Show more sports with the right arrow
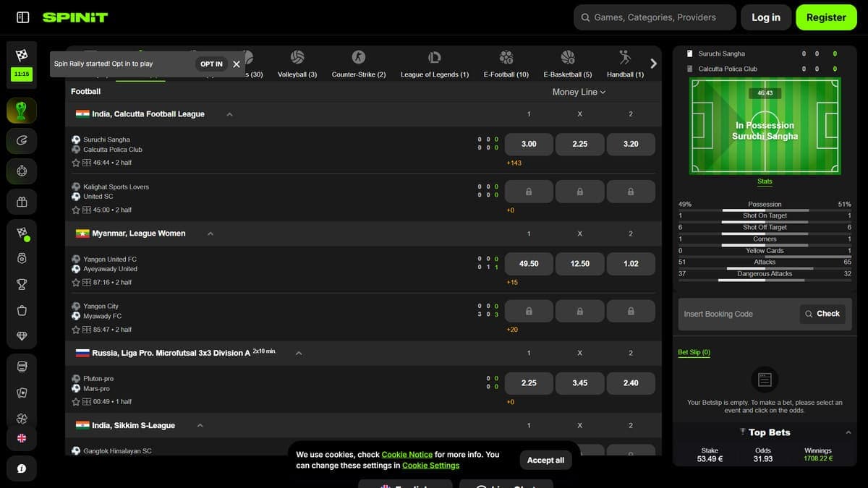The image size is (868, 488). point(653,64)
